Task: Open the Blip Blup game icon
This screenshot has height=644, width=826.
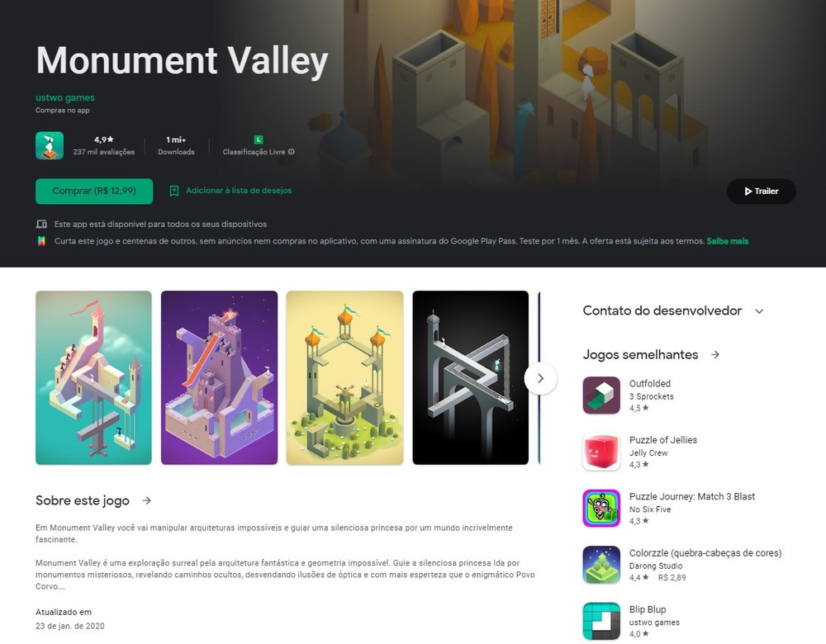Action: click(601, 621)
